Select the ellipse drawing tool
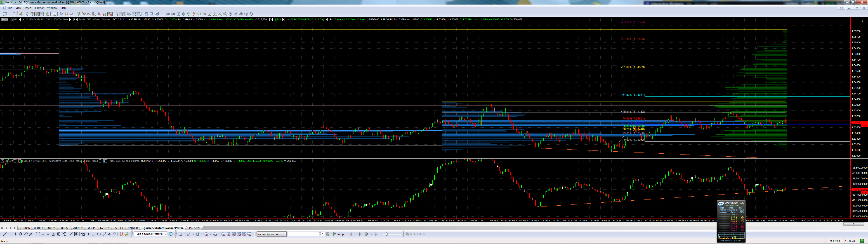The height and width of the screenshot is (244, 868). click(x=99, y=234)
